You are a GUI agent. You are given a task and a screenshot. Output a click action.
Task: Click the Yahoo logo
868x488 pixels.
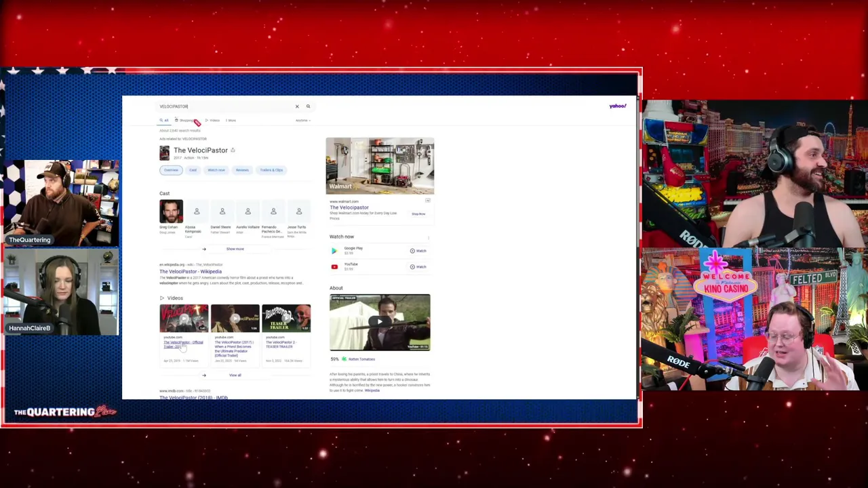617,106
